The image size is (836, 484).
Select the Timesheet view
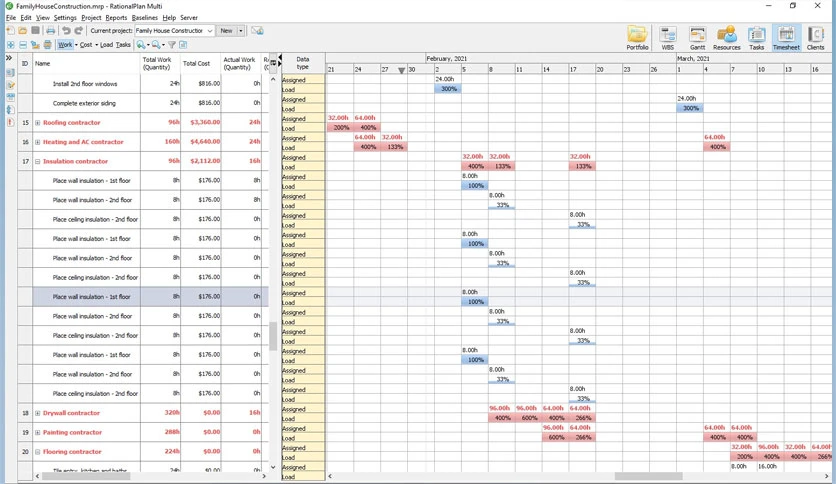coord(786,38)
